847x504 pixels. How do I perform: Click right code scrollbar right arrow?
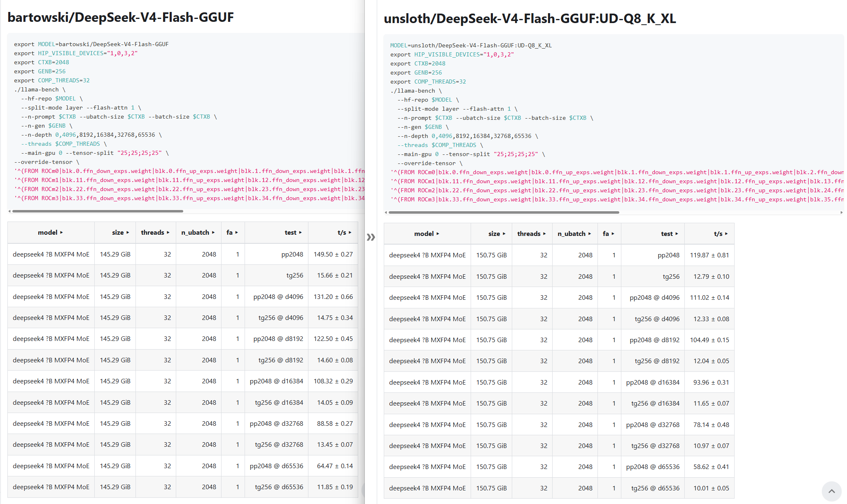[x=841, y=212]
